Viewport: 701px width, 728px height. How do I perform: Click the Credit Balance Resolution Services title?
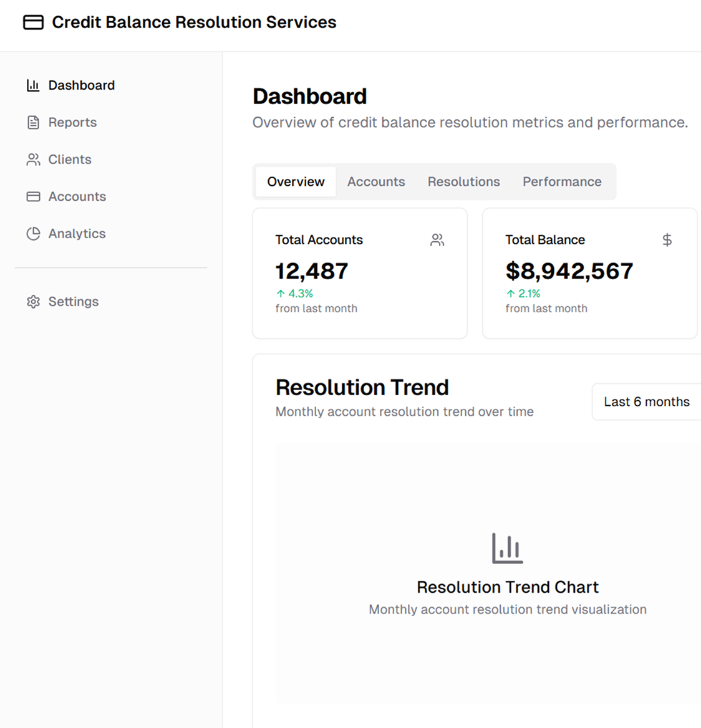point(194,22)
